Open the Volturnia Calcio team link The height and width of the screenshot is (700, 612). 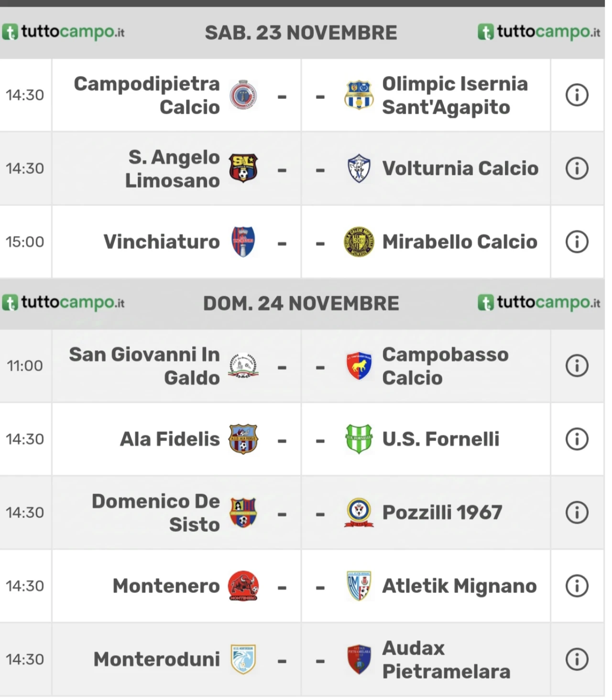tap(460, 169)
